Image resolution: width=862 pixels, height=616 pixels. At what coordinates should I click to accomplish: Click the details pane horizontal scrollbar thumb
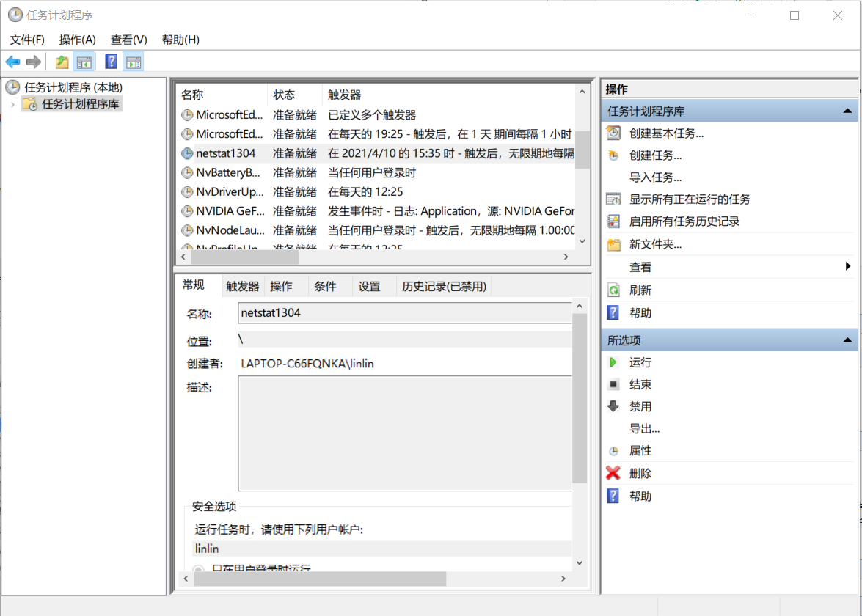(321, 579)
